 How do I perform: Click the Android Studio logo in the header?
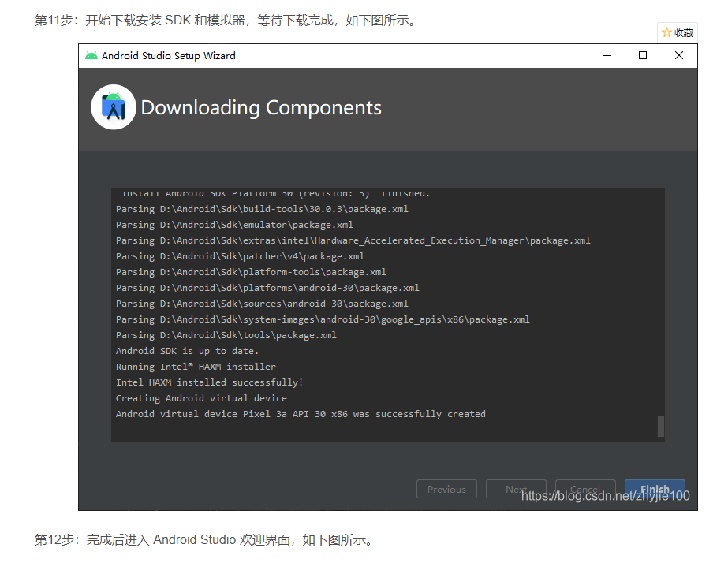tap(114, 107)
